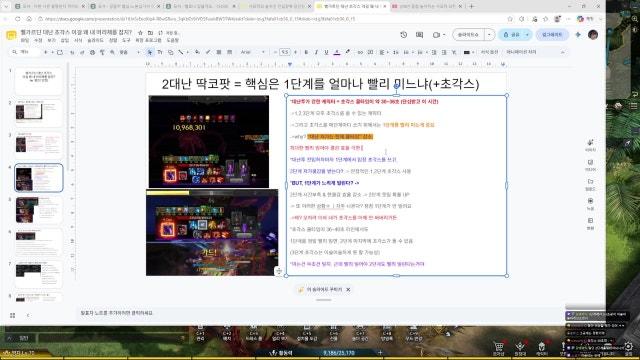Click the font size input field
This screenshot has width=640, height=360.
[284, 52]
